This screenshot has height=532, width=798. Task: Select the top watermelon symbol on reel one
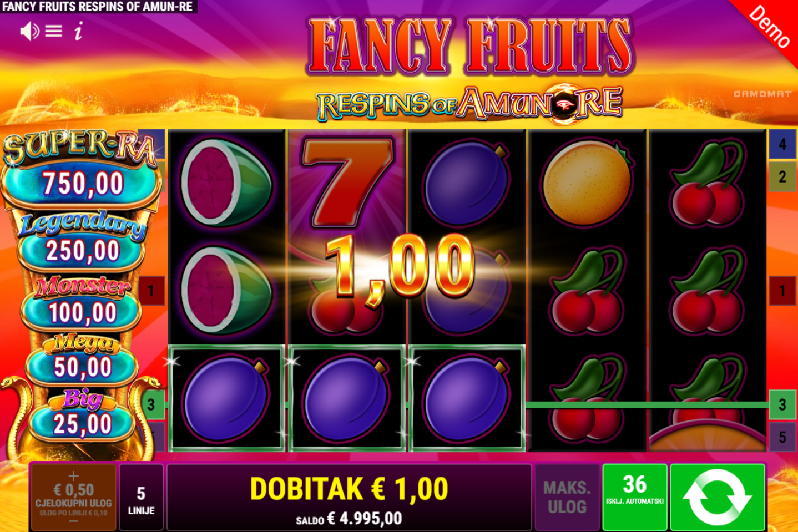tap(226, 183)
